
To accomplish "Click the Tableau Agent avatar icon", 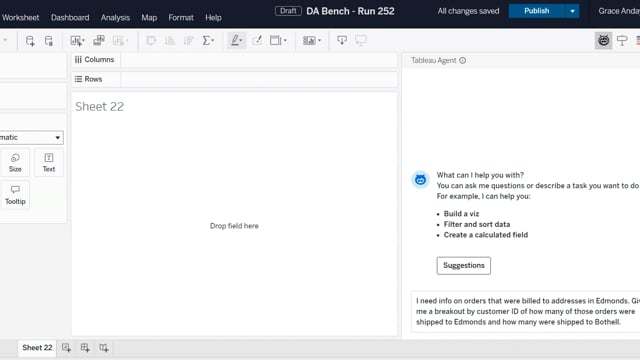I will 420,180.
